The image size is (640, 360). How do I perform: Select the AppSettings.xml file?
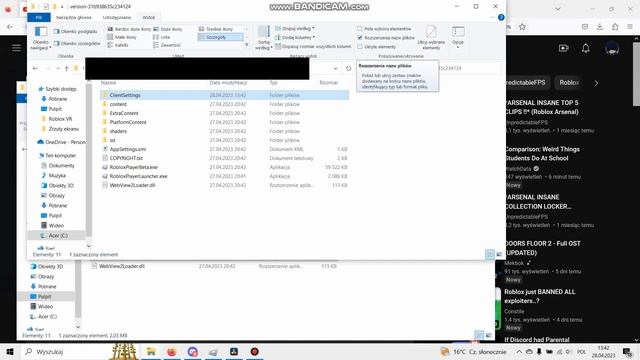pyautogui.click(x=128, y=149)
